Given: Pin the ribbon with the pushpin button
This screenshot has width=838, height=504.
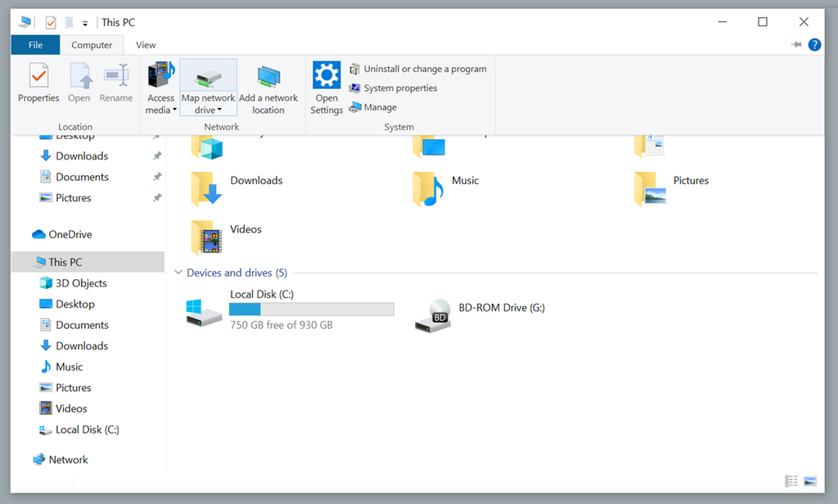Looking at the screenshot, I should [795, 44].
